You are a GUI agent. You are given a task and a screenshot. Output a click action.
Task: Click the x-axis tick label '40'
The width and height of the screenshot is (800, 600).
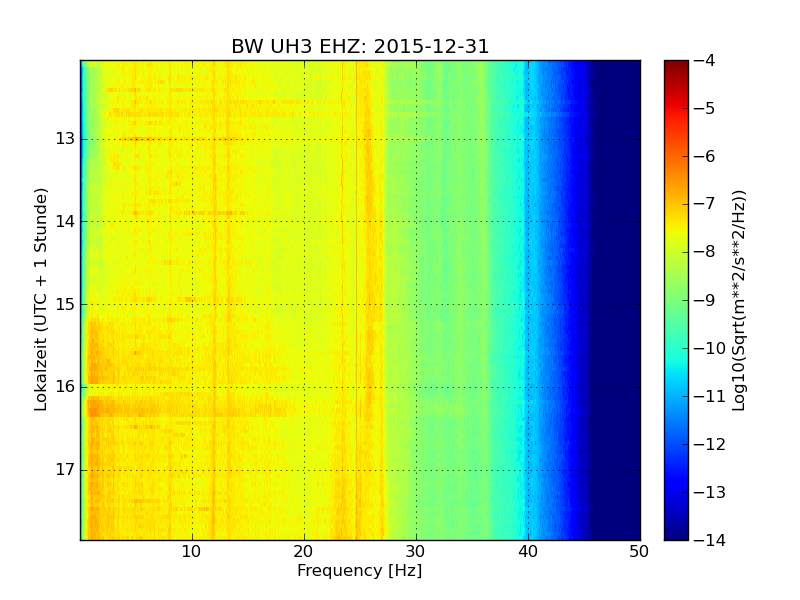(x=528, y=552)
